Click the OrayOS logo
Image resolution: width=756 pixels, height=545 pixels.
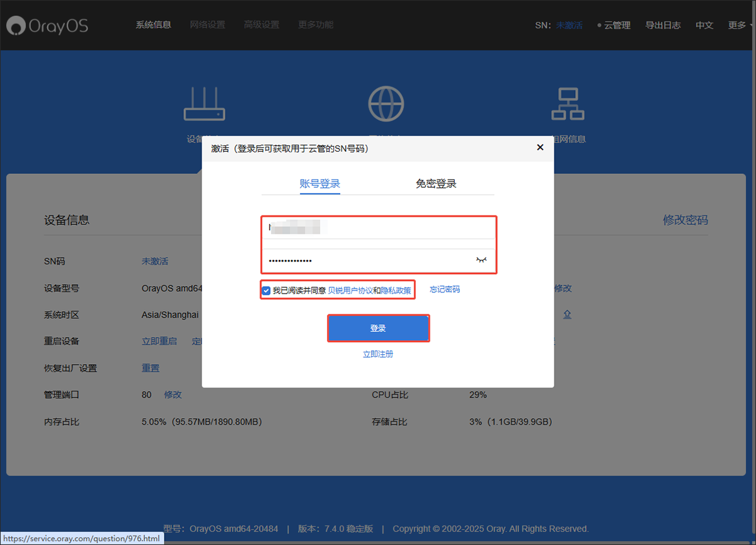[47, 26]
